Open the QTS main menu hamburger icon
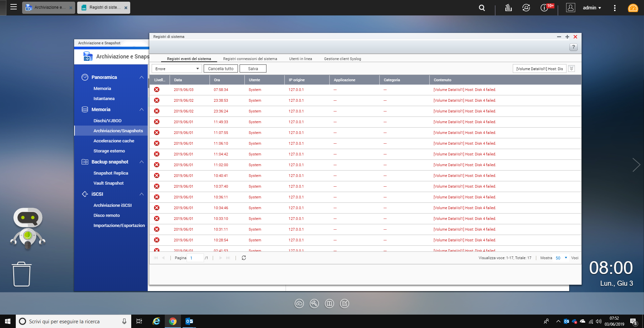Screen dimensions: 644x328 [13, 7]
